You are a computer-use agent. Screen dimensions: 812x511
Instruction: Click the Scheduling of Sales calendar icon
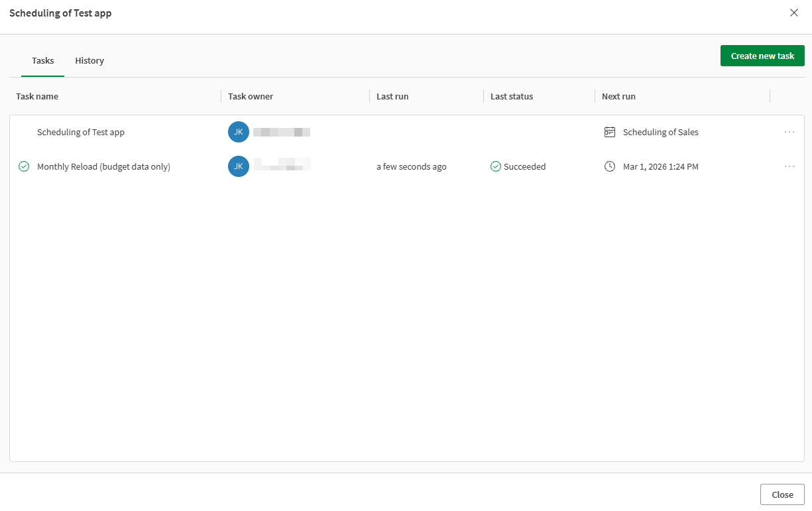click(x=609, y=132)
